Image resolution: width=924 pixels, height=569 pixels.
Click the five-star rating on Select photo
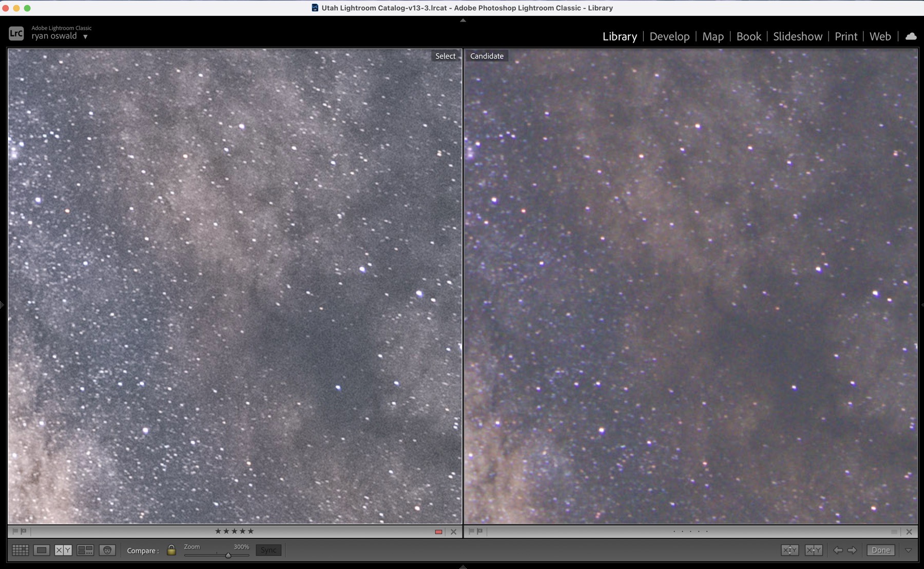234,531
